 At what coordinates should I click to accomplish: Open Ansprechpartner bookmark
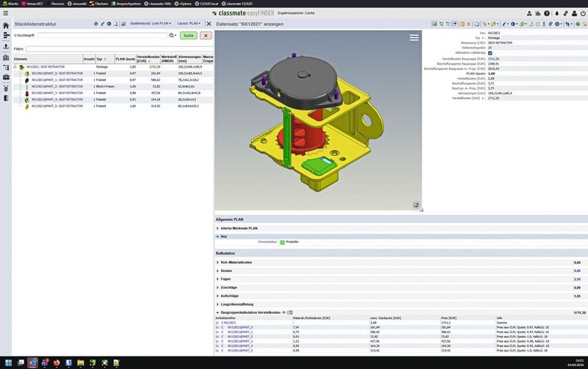coord(126,4)
